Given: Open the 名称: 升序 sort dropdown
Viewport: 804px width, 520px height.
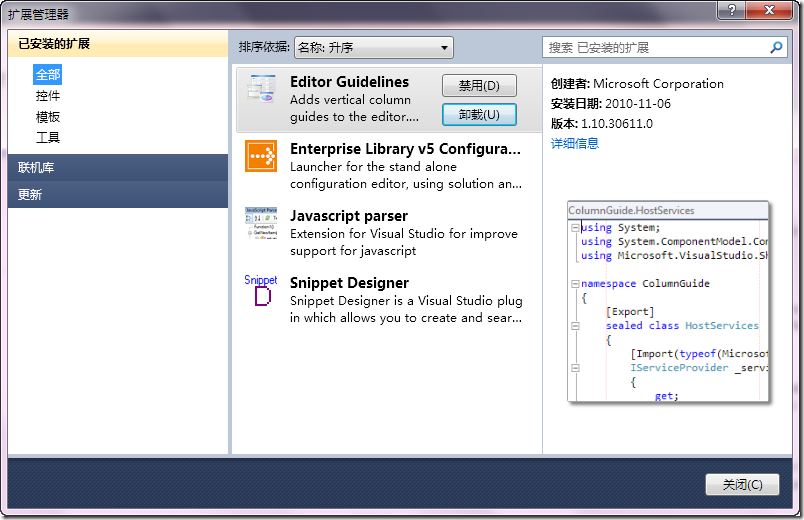Looking at the screenshot, I should pyautogui.click(x=373, y=47).
